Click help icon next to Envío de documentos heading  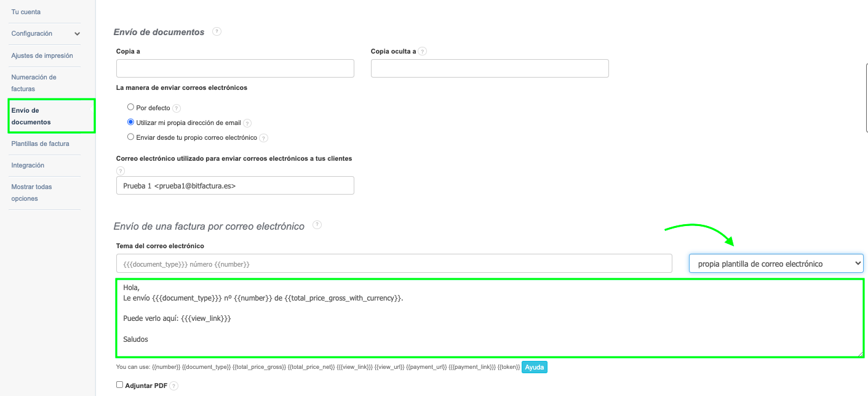pyautogui.click(x=217, y=31)
